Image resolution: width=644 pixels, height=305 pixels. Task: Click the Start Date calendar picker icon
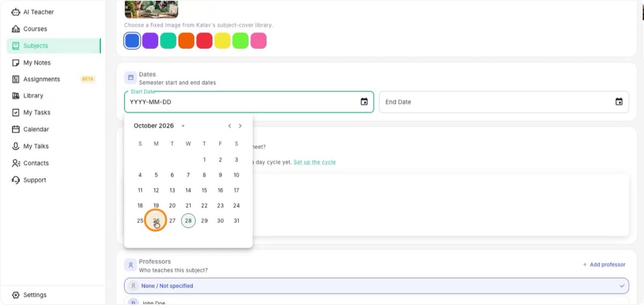364,101
